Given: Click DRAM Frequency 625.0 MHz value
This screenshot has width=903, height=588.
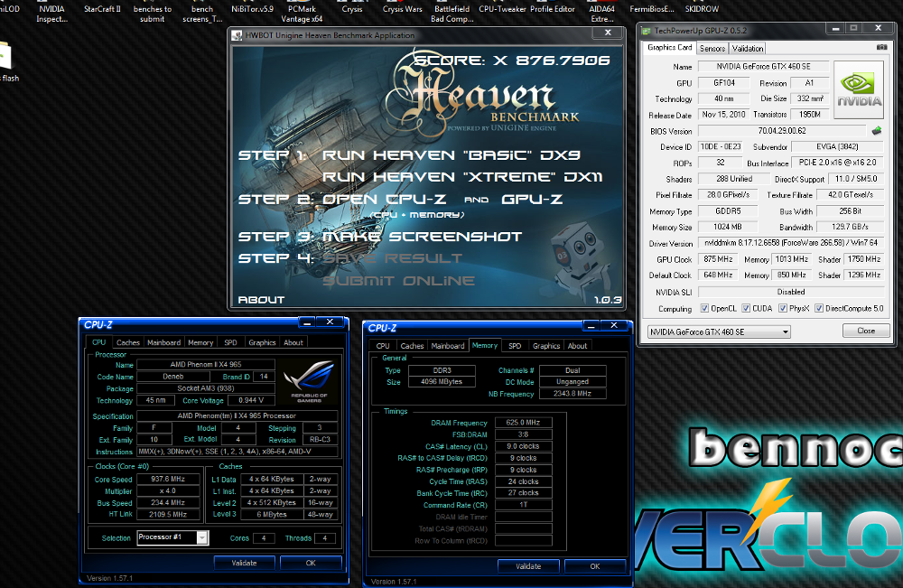Looking at the screenshot, I should pyautogui.click(x=523, y=422).
